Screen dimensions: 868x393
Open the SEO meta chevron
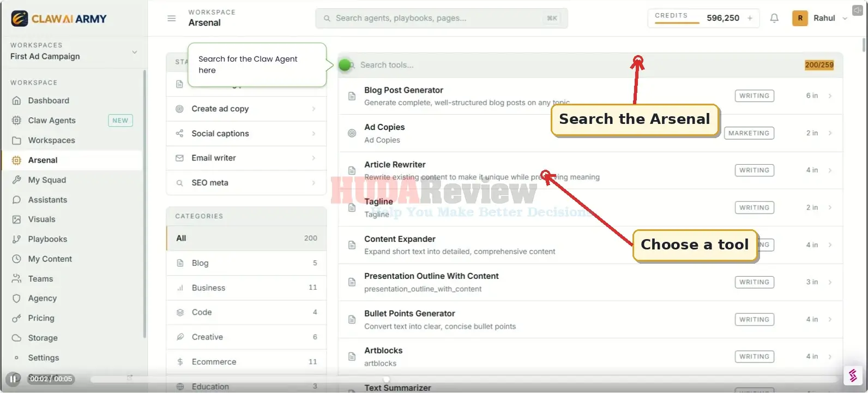pyautogui.click(x=314, y=183)
